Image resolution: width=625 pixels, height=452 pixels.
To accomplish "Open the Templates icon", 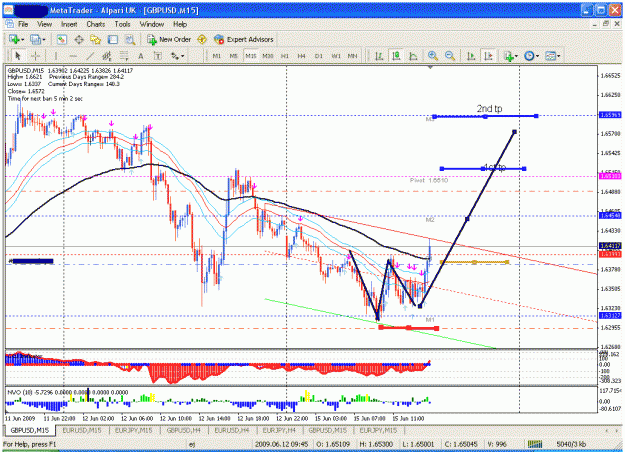I will 550,56.
